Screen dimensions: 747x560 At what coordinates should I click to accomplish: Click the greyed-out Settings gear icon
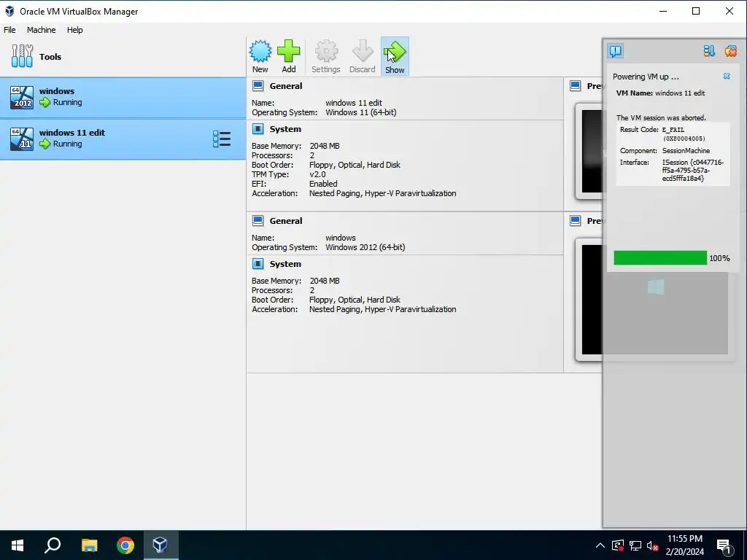tap(326, 51)
